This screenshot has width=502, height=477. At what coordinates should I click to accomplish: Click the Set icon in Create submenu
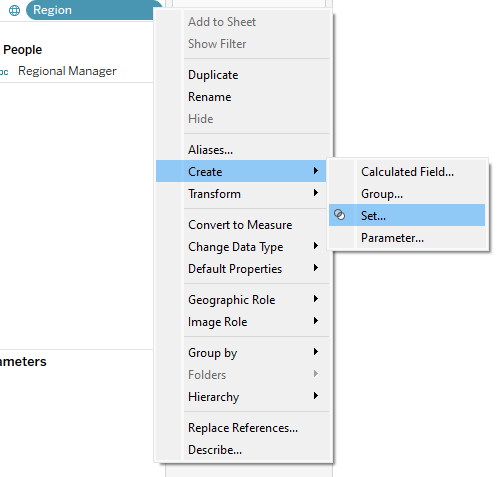[339, 215]
